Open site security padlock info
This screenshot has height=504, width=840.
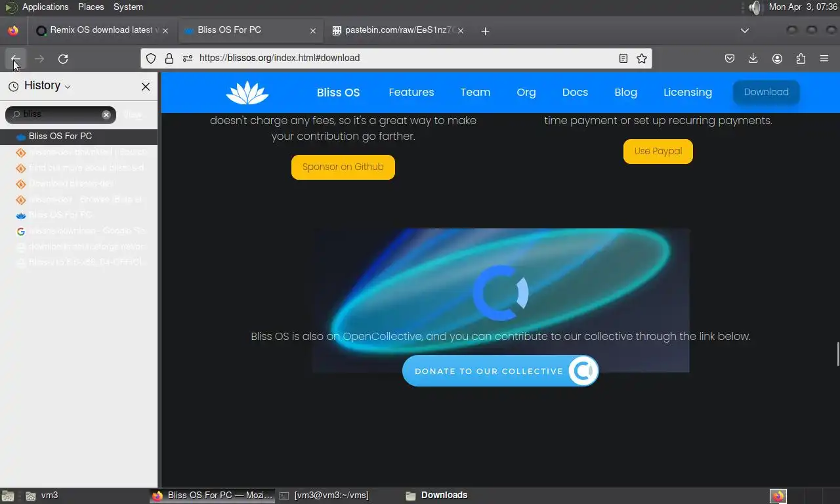(x=169, y=58)
